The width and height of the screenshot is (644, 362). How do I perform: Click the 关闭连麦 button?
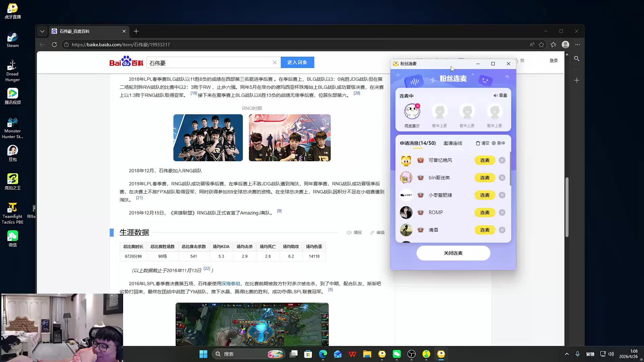[x=453, y=253]
